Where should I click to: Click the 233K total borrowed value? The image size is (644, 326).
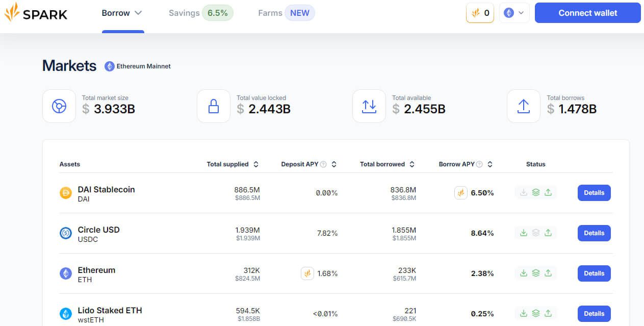click(x=407, y=270)
